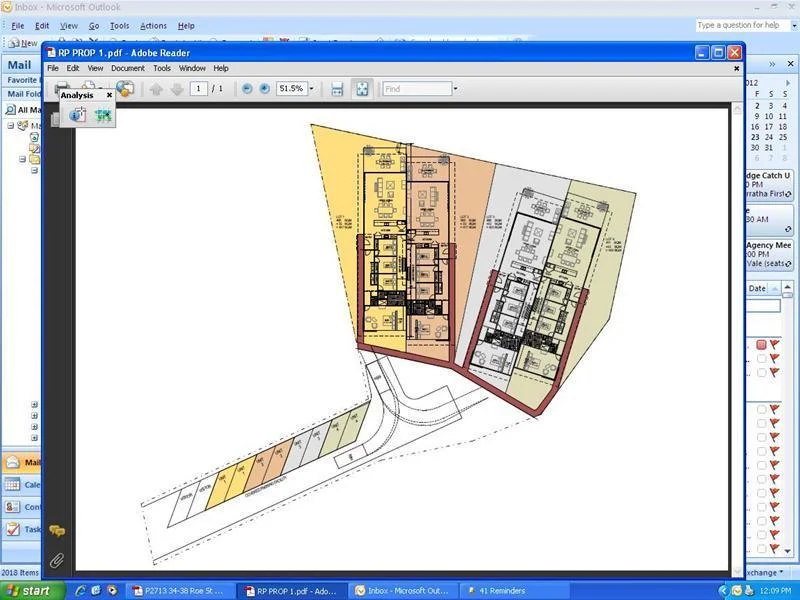Click the Print icon in Adobe Reader
The height and width of the screenshot is (600, 800).
tap(62, 88)
